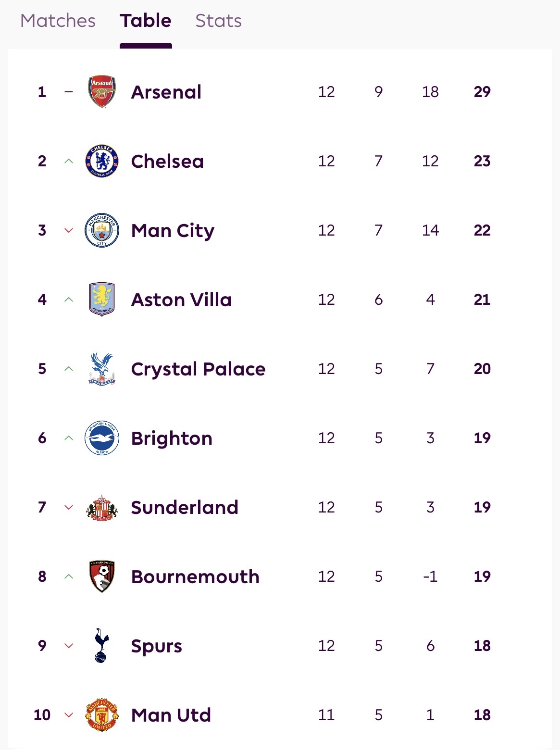Open the Arsenal team name link
This screenshot has height=750, width=560.
[166, 92]
